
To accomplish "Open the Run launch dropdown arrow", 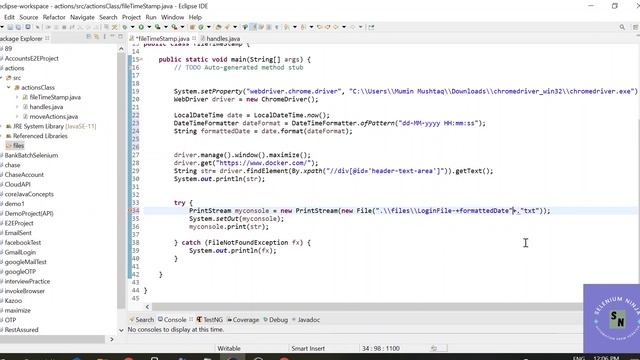I will [x=149, y=27].
